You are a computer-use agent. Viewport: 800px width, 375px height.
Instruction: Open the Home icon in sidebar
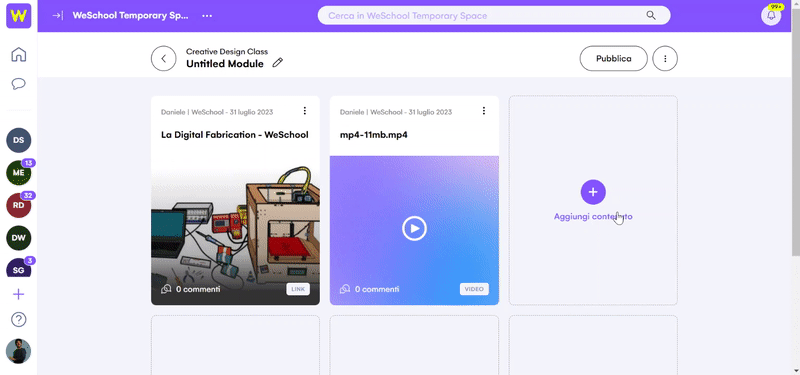tap(18, 54)
